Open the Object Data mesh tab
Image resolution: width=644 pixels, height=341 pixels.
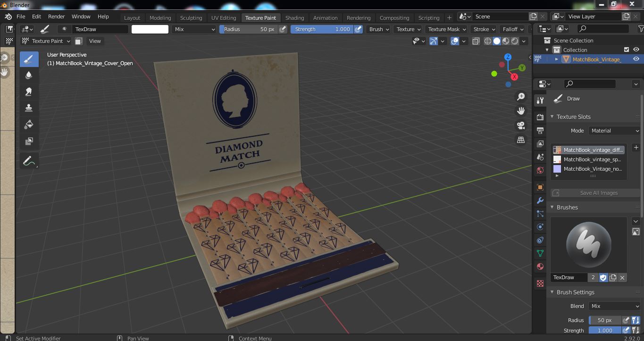point(540,253)
